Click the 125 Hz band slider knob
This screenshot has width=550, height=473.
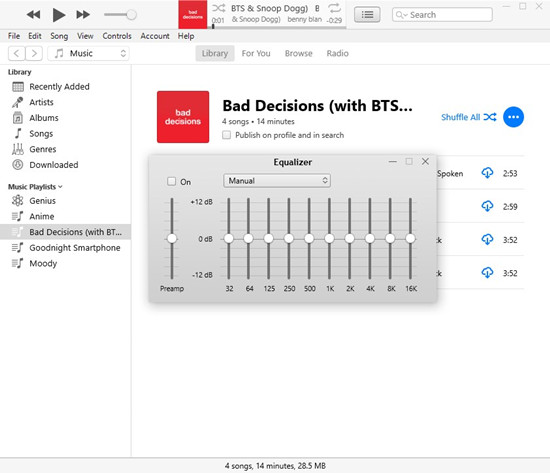pos(269,239)
